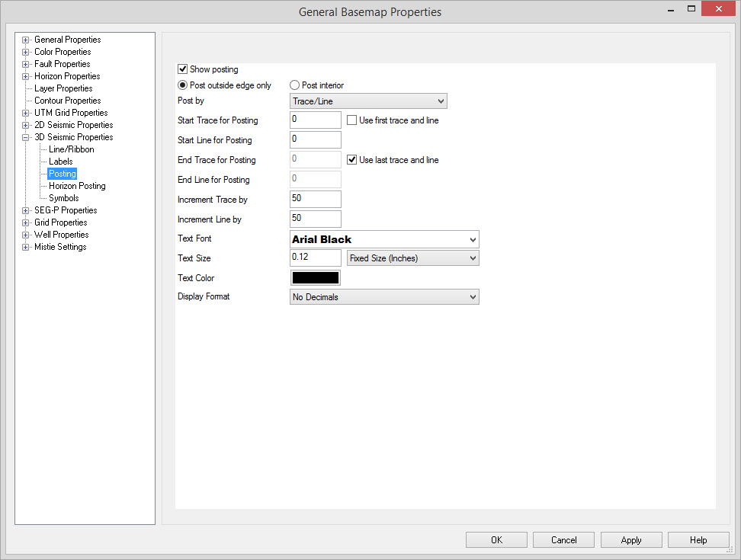Collapse the 3D Seismic Properties node

coord(26,137)
